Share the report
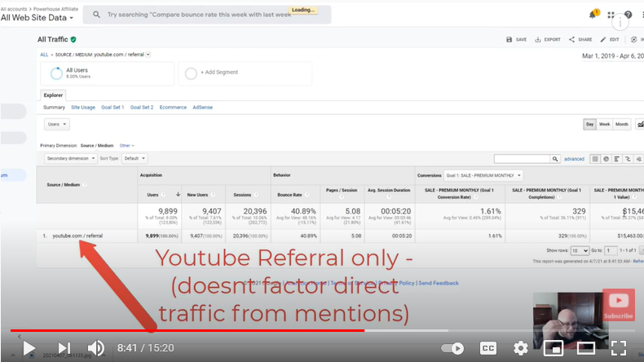 (x=580, y=39)
